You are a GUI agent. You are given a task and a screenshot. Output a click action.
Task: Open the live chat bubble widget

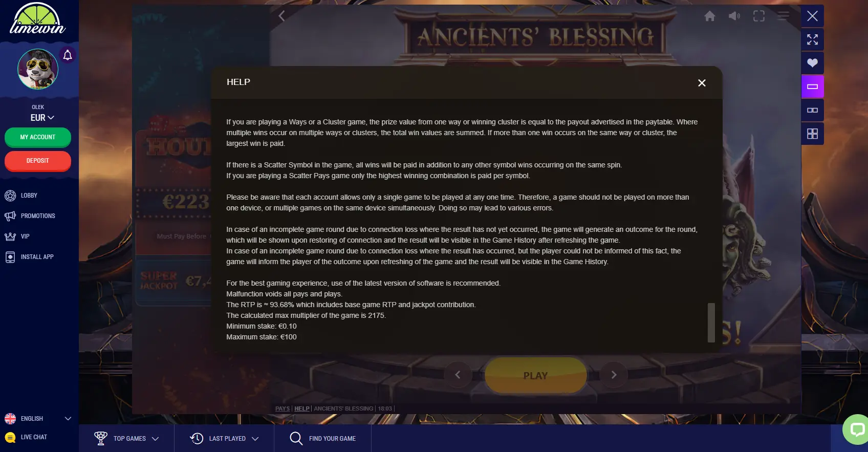point(856,429)
